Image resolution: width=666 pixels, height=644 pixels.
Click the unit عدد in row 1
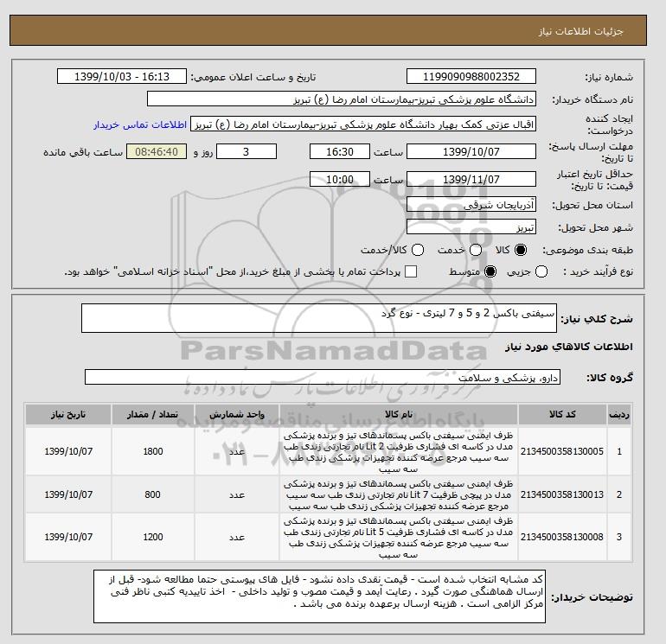point(237,451)
